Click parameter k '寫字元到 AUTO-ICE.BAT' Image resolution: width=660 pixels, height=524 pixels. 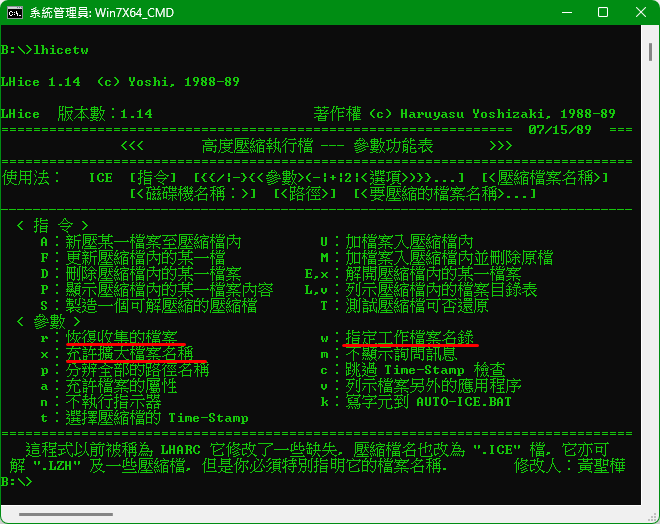428,402
